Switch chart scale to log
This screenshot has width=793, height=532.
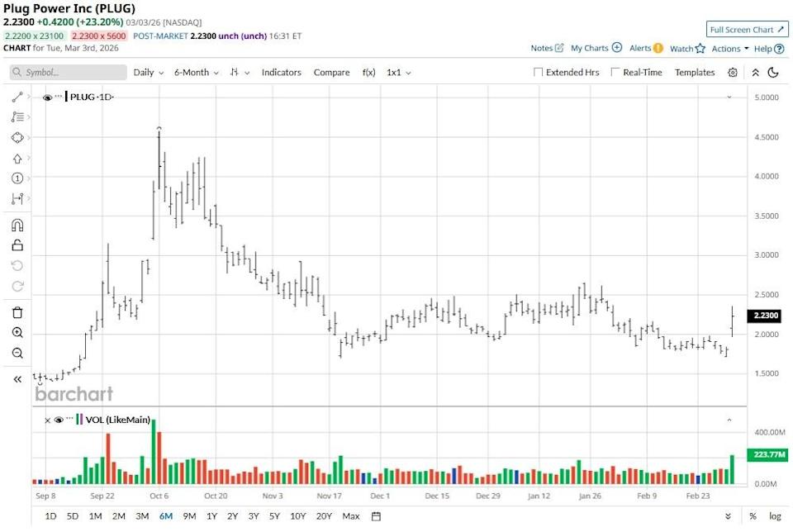774,515
